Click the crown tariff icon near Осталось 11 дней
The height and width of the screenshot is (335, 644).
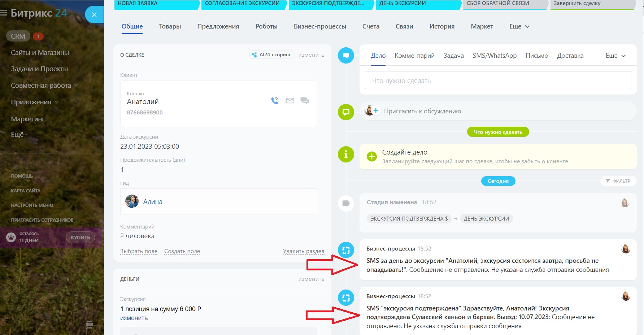coord(11,237)
